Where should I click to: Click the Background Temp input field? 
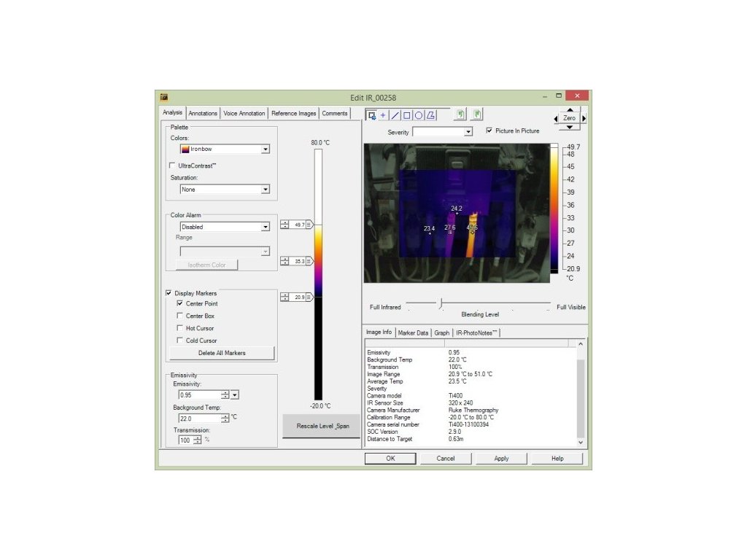coord(200,419)
